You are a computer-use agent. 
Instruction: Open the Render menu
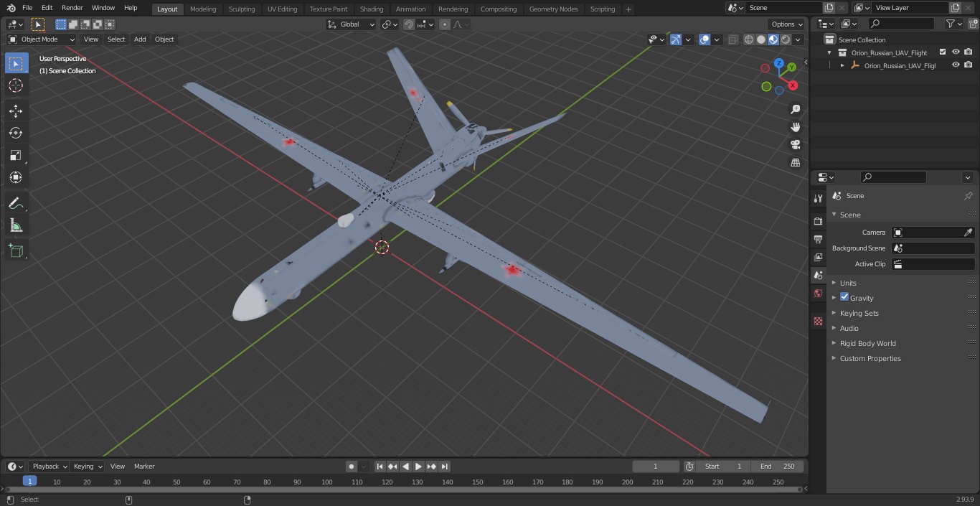tap(72, 8)
